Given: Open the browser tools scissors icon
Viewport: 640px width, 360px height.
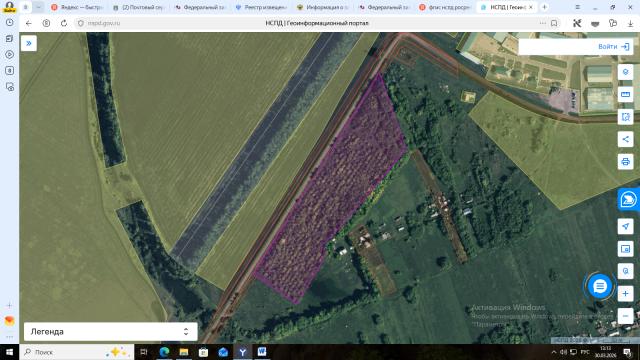Looking at the screenshot, I should point(577,23).
